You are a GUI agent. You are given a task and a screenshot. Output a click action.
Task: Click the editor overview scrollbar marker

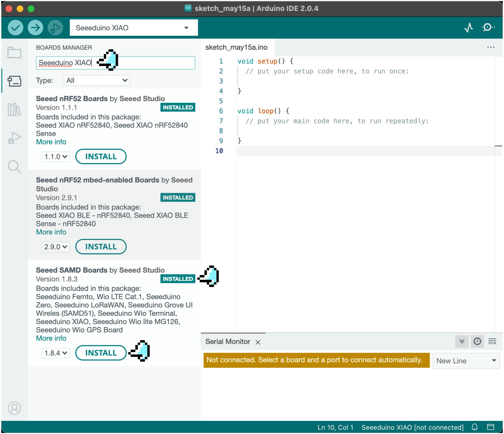point(498,146)
